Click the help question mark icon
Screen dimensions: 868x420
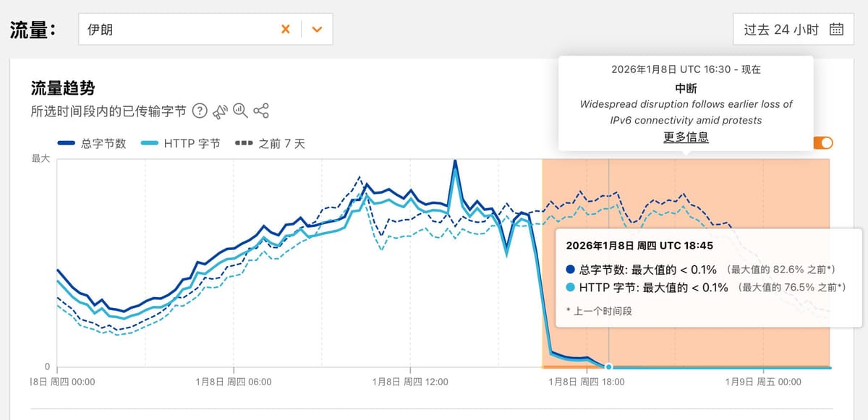pos(200,111)
